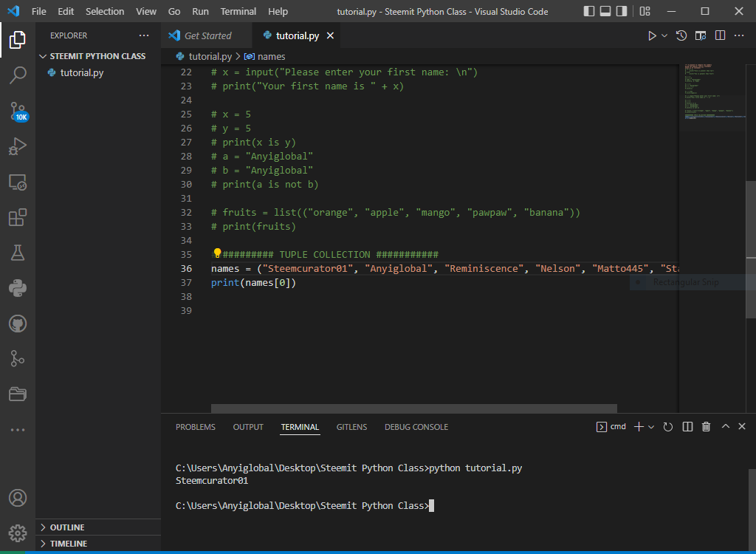Open the Manage settings gear
756x554 pixels.
(18, 533)
